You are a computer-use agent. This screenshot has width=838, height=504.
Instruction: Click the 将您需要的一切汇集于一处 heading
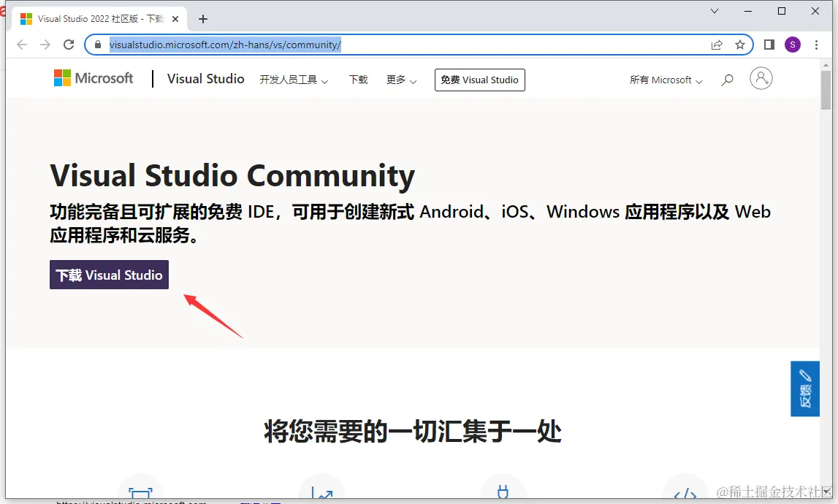point(413,431)
